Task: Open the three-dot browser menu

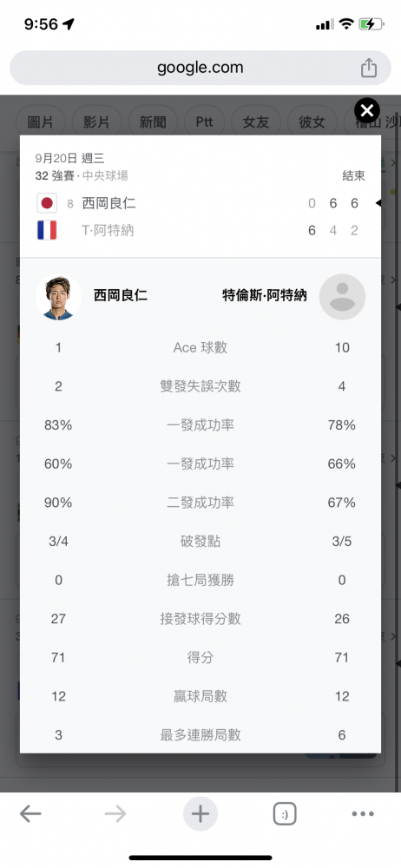Action: pyautogui.click(x=363, y=814)
